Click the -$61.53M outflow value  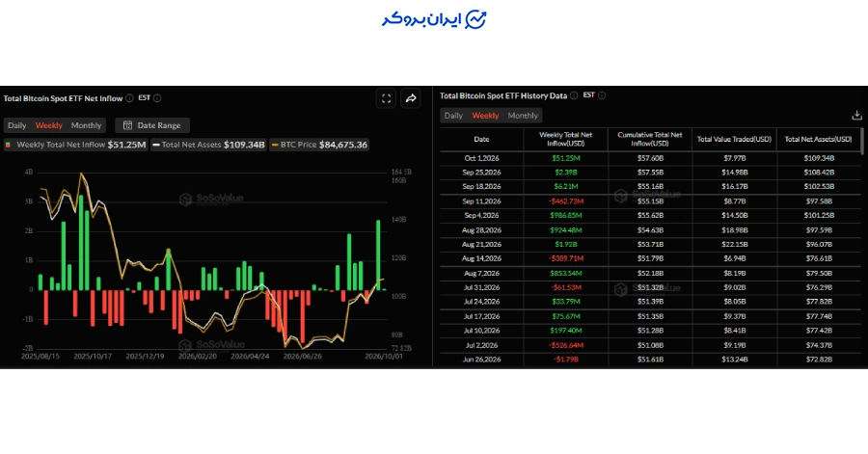tap(566, 287)
